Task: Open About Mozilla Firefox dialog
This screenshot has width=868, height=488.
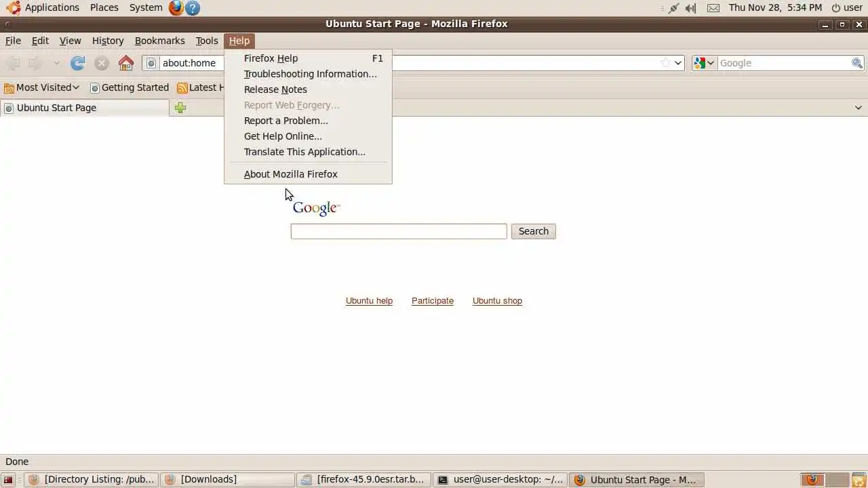Action: [308, 174]
